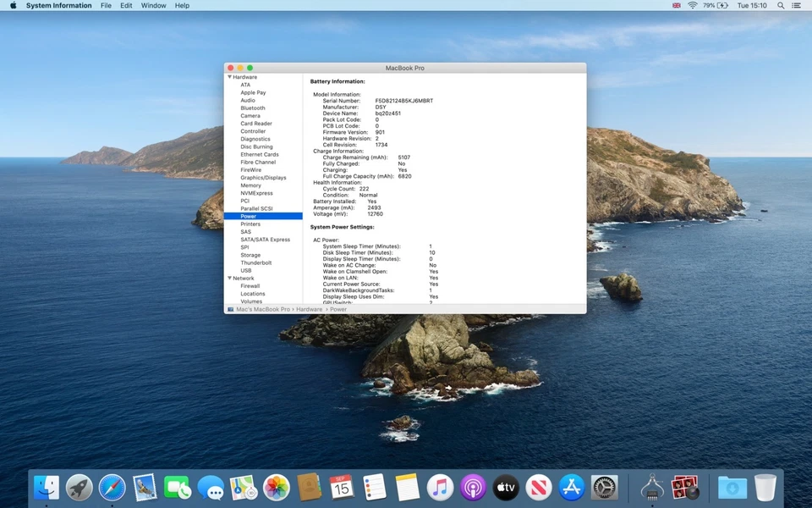Select Graphics/Displays in the sidebar
The image size is (812, 508).
click(263, 177)
